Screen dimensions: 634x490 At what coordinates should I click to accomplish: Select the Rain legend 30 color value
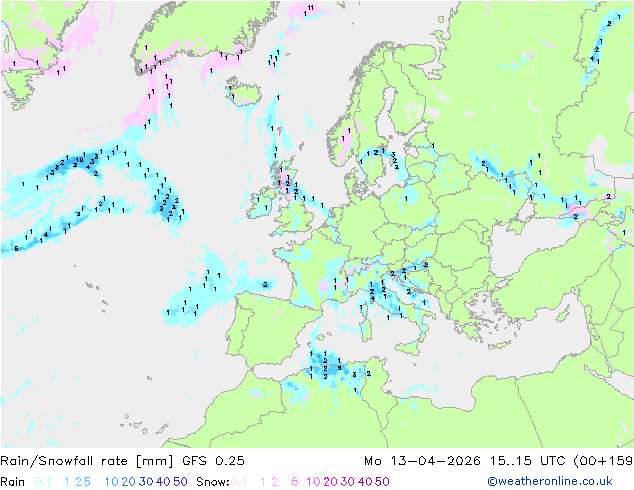pyautogui.click(x=146, y=482)
